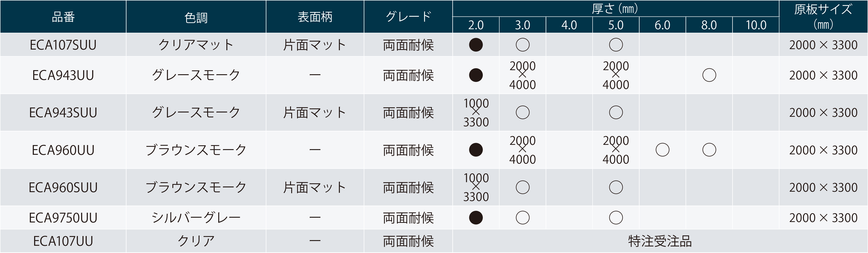
Task: Click the 8.0 mm open circle for ECA960UU
Action: click(x=709, y=150)
